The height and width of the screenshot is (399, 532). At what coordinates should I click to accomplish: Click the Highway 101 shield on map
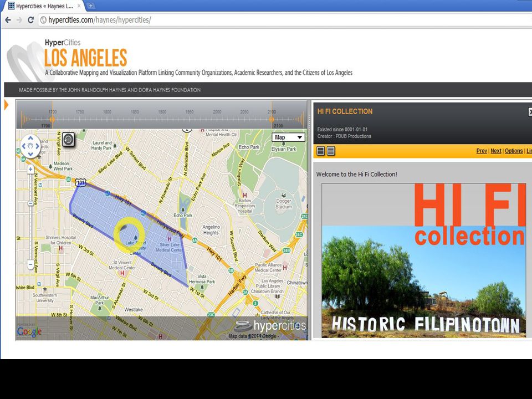(81, 182)
